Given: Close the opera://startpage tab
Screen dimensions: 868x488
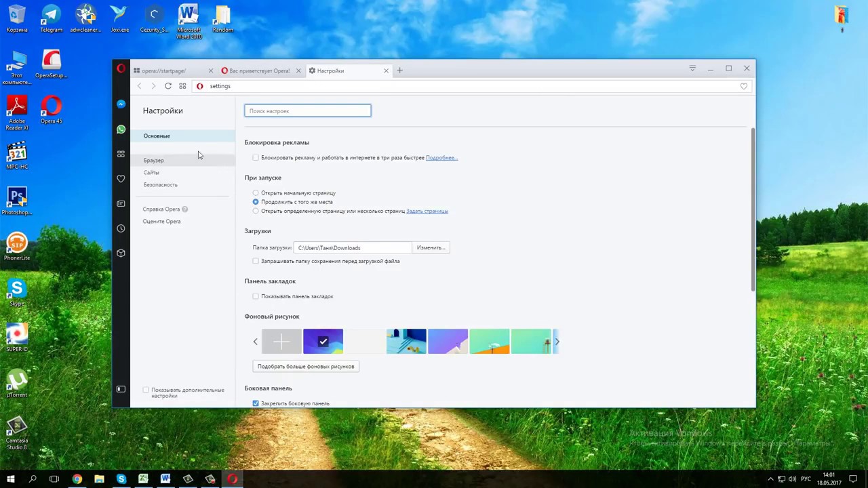Looking at the screenshot, I should 210,70.
